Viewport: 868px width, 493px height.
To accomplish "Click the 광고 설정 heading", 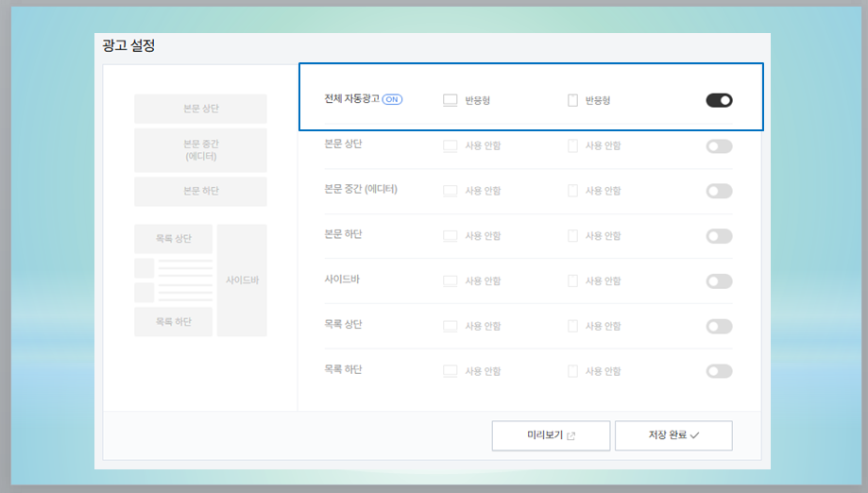I will [x=128, y=45].
